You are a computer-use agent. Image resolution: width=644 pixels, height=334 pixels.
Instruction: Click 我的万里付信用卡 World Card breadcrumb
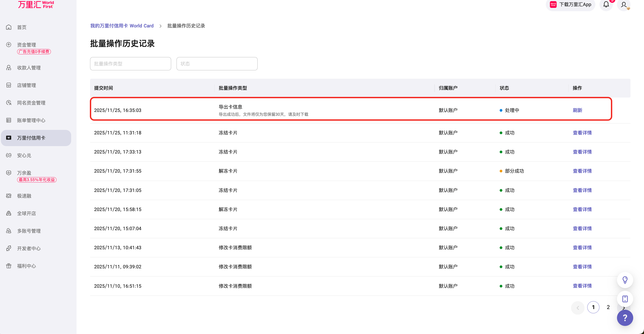tap(122, 26)
